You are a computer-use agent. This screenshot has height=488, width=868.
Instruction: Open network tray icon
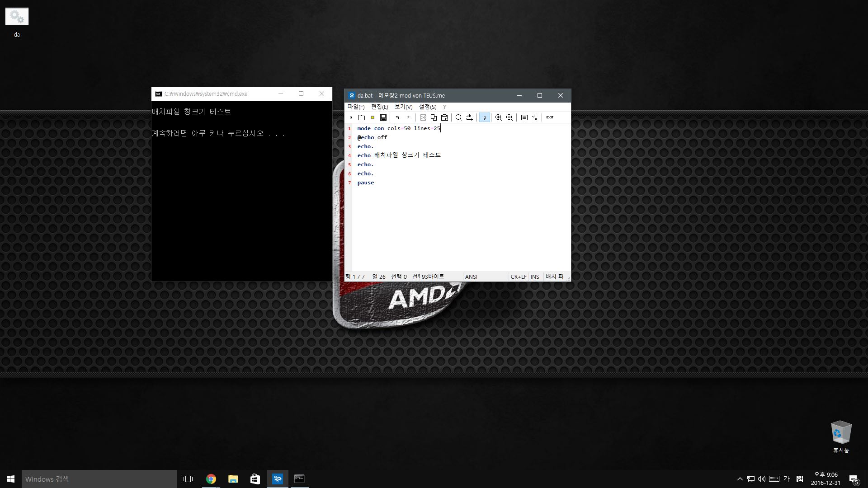(751, 479)
